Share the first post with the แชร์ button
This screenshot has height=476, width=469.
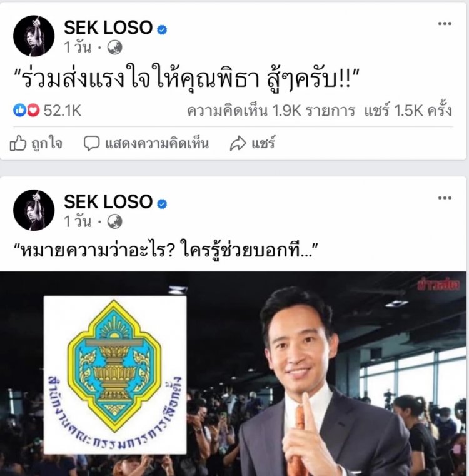(253, 143)
